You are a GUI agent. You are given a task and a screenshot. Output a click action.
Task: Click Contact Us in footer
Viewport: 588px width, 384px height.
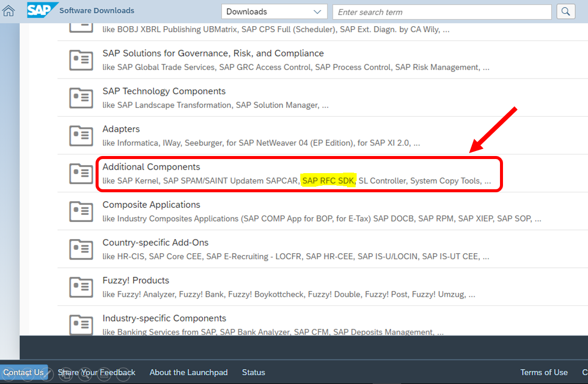pyautogui.click(x=24, y=372)
